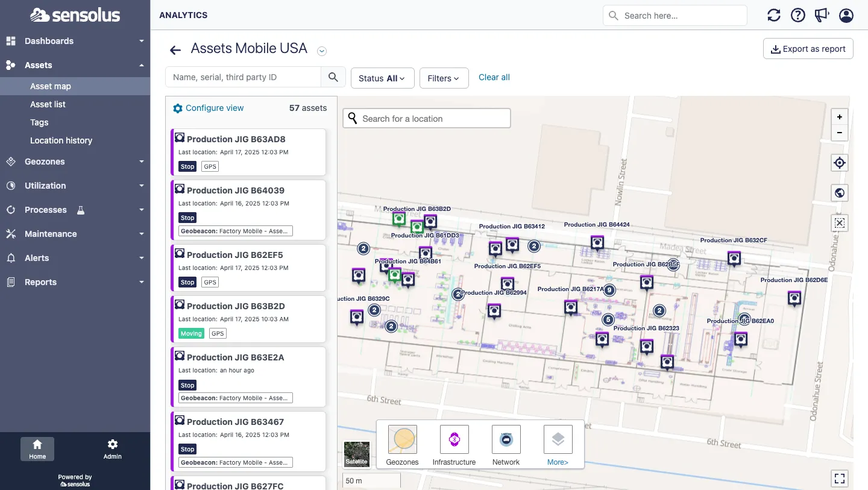Select Asset list in sidebar
This screenshot has width=868, height=490.
pos(48,104)
